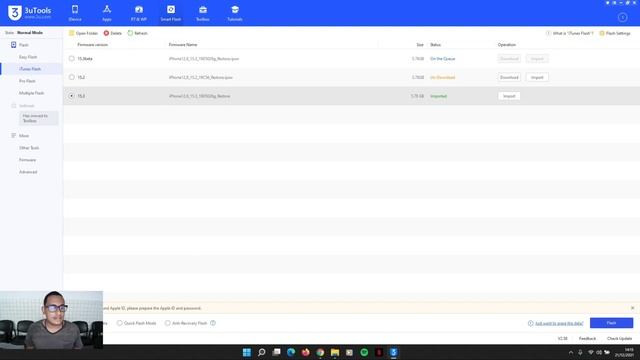The height and width of the screenshot is (360, 640).
Task: Select the third firmware row radio button
Action: (x=71, y=96)
